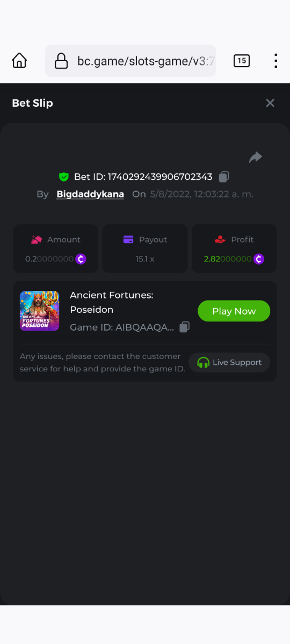Select the bc.game URL address field
This screenshot has height=644, width=290.
tap(130, 61)
